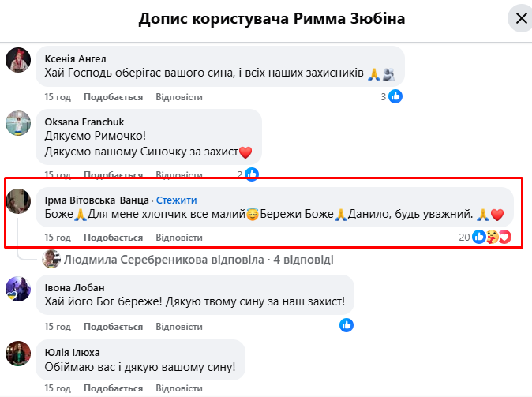Open Oksana Franchuk's avatar
Screen dimensions: 532x397
coord(19,123)
